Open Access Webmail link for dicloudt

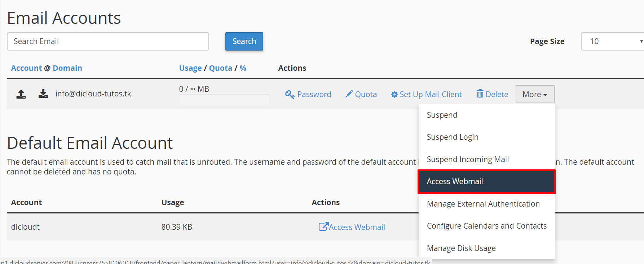(x=357, y=227)
